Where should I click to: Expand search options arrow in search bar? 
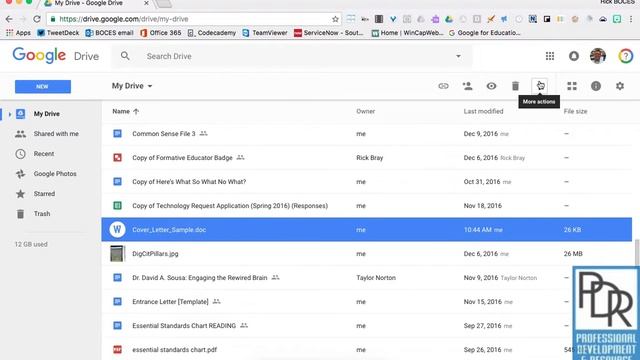(458, 56)
